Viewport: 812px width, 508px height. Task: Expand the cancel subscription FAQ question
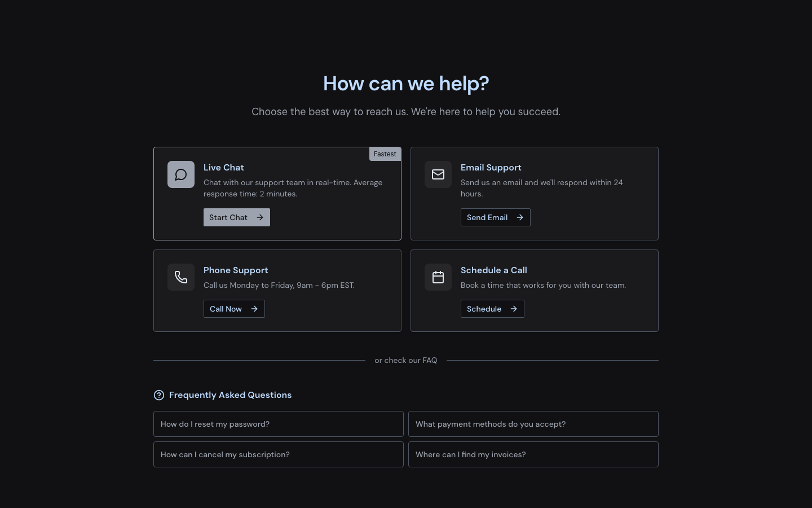278,454
